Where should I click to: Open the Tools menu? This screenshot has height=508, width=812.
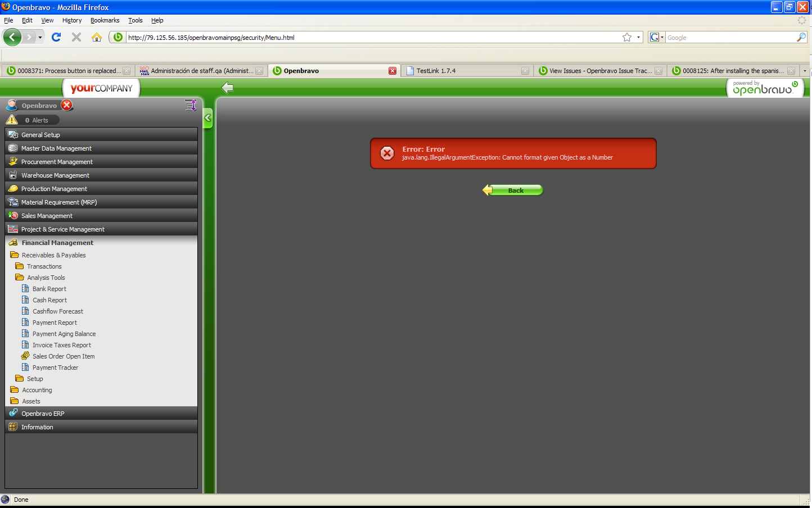click(136, 20)
